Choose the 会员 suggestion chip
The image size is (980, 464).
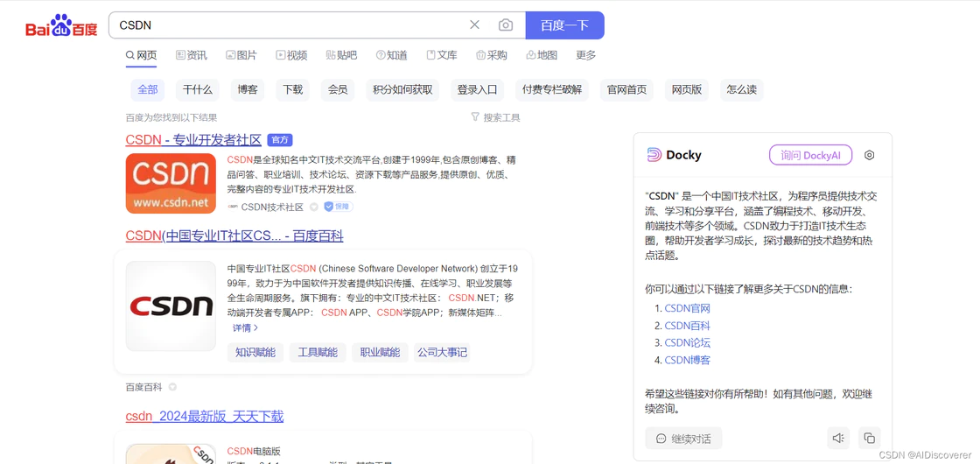pyautogui.click(x=338, y=89)
